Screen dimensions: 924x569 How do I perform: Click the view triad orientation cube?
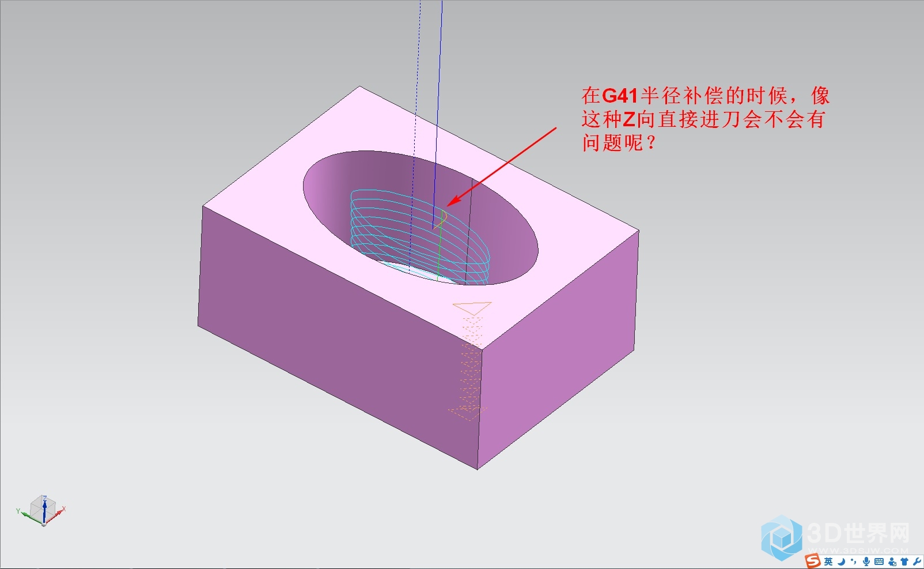tap(43, 510)
